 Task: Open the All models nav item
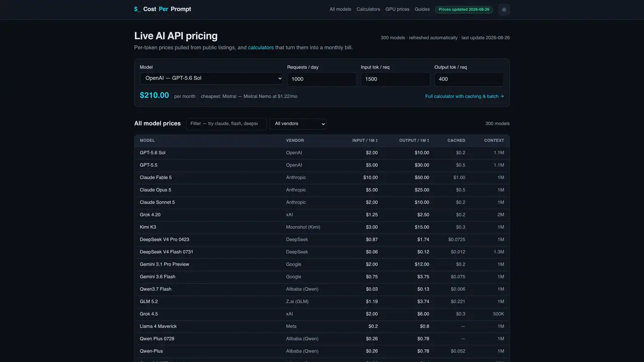click(340, 10)
